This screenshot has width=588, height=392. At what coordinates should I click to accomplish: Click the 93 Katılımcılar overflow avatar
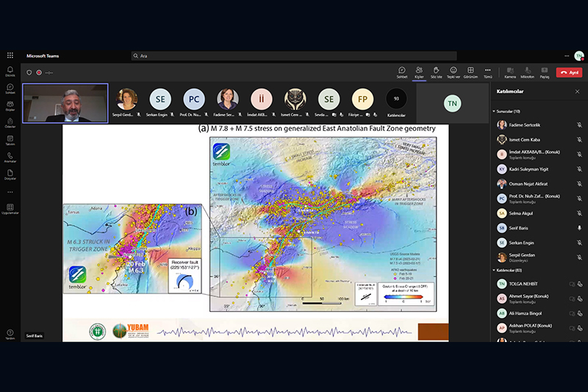click(x=397, y=99)
